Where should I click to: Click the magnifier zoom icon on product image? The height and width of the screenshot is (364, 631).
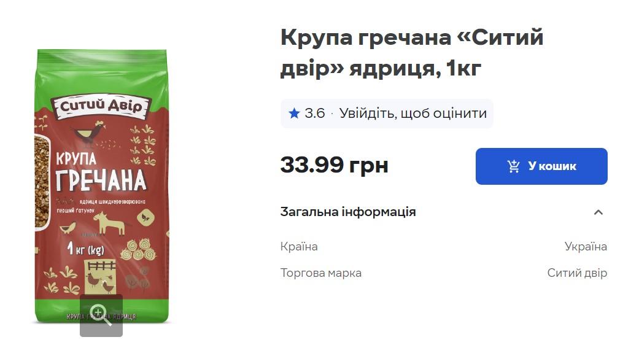point(101,316)
